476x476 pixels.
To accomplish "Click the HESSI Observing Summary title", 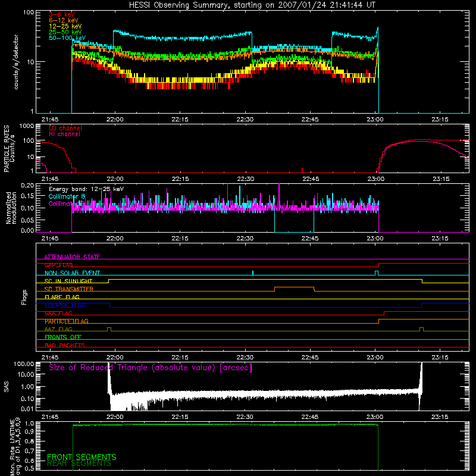I will point(252,5).
